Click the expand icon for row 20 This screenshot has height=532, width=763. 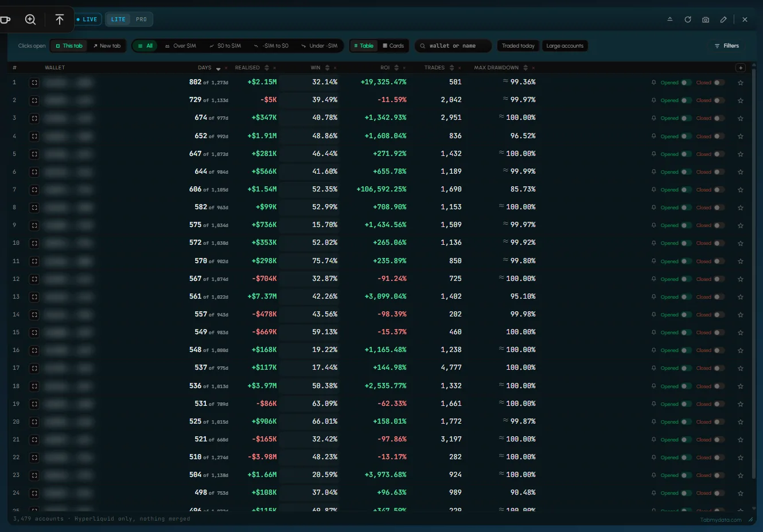click(x=34, y=422)
